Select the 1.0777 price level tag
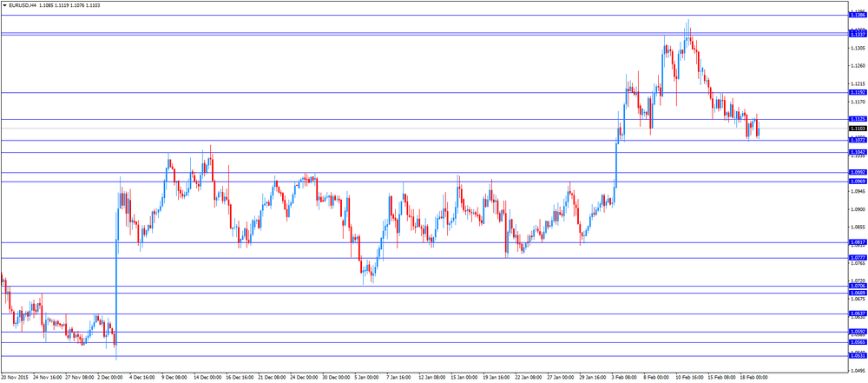 point(857,258)
